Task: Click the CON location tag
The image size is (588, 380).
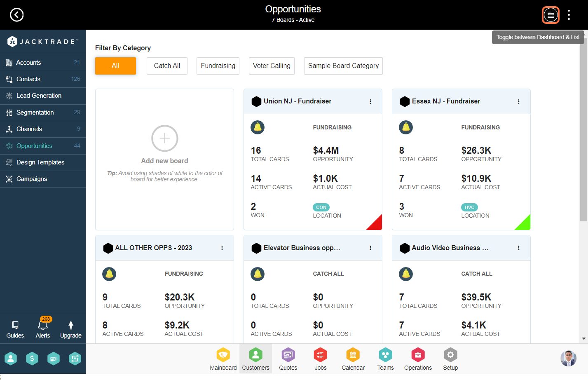Action: [321, 207]
